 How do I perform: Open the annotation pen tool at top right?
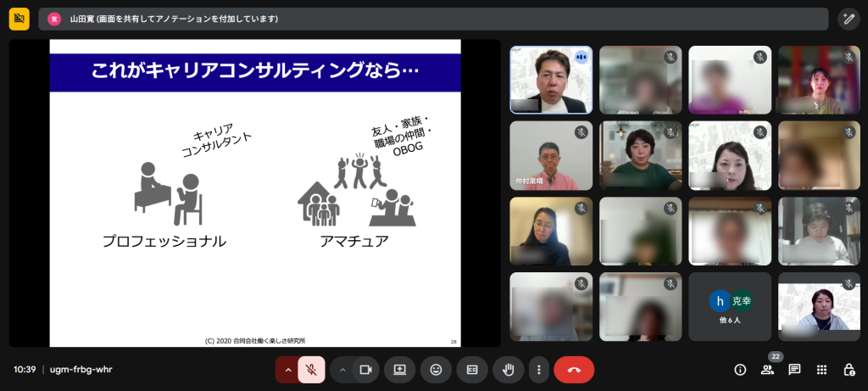pyautogui.click(x=849, y=19)
